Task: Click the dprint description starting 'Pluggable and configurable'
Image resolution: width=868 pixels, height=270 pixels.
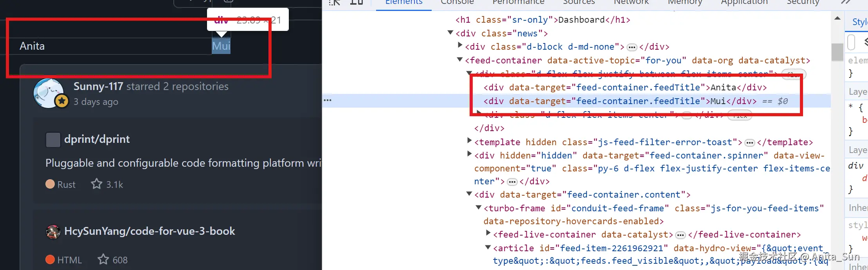Action: [x=183, y=163]
